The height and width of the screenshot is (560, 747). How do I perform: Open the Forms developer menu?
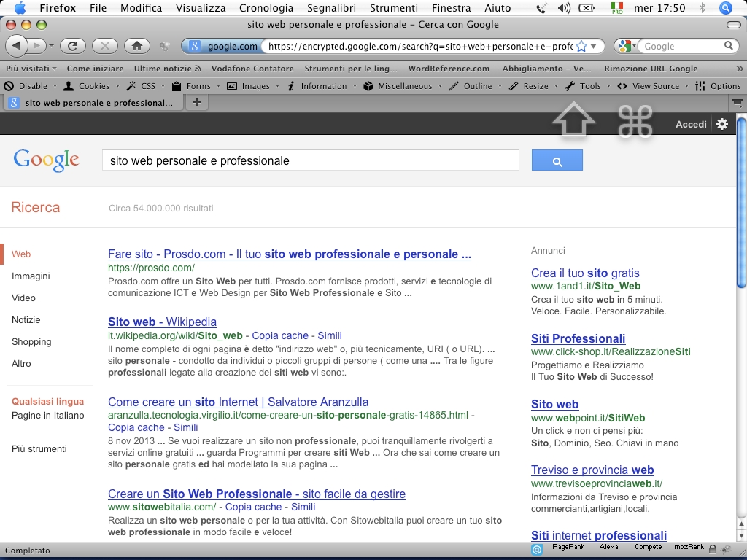click(196, 86)
